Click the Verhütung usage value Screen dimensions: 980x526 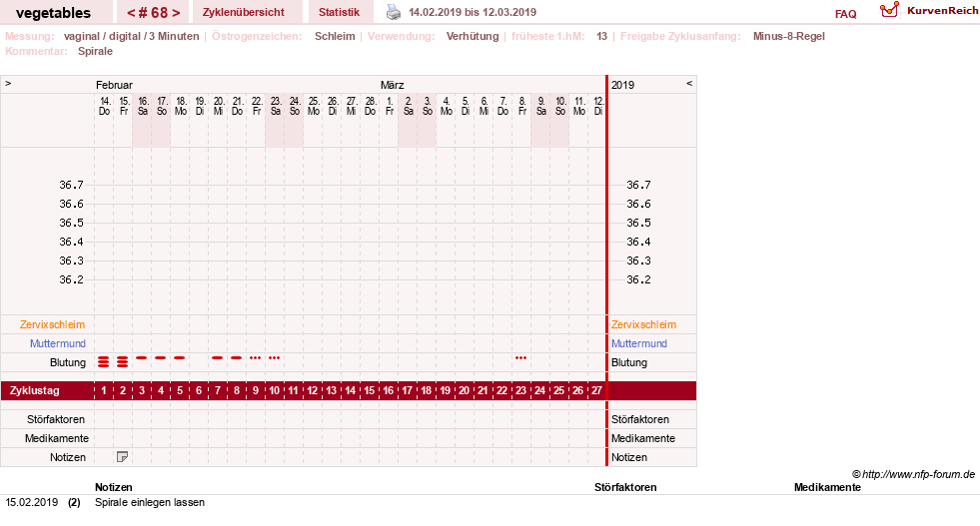(473, 36)
